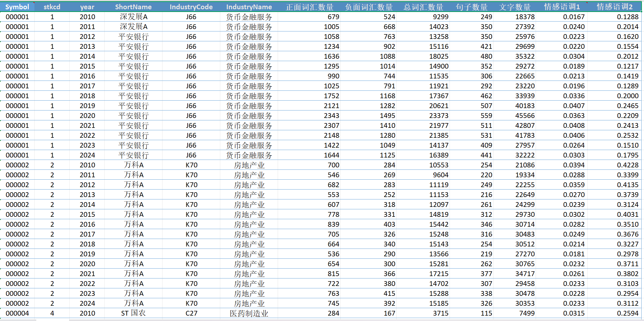Viewport: 644px width, 321px height.
Task: Select the cell with value 1234
Action: [309, 46]
